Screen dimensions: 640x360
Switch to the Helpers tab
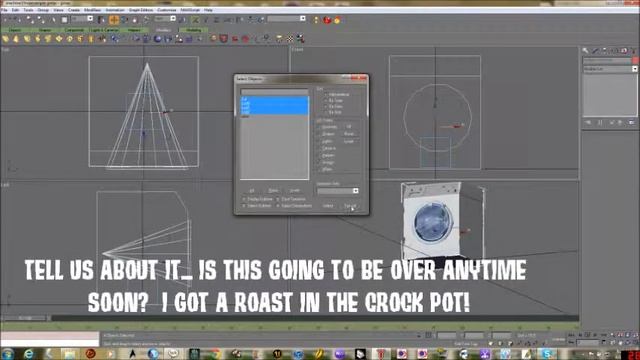(x=134, y=30)
